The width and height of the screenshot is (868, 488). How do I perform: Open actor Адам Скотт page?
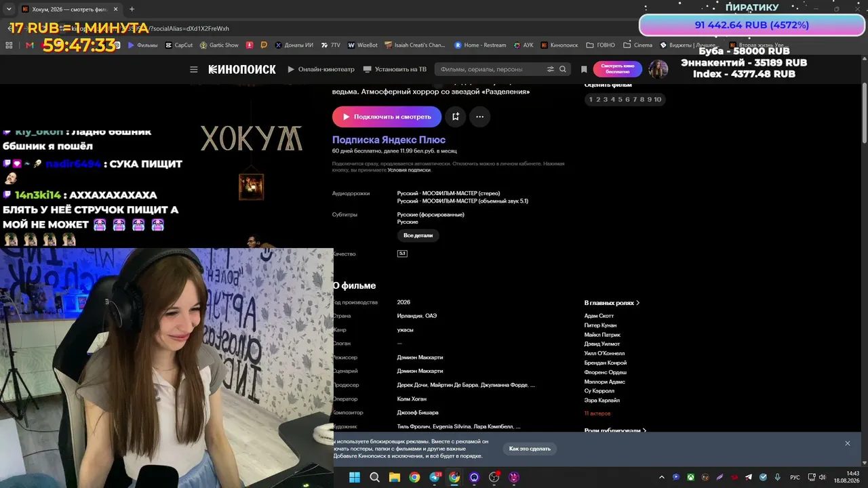(599, 316)
